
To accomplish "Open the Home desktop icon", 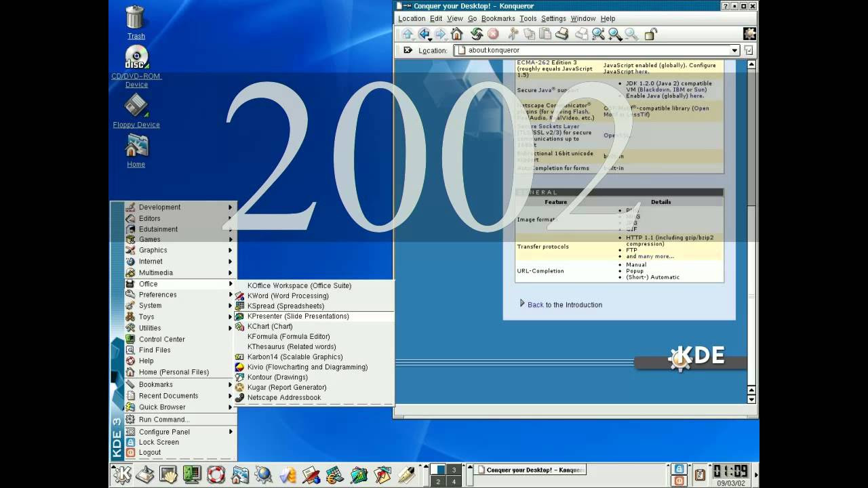I will (136, 150).
